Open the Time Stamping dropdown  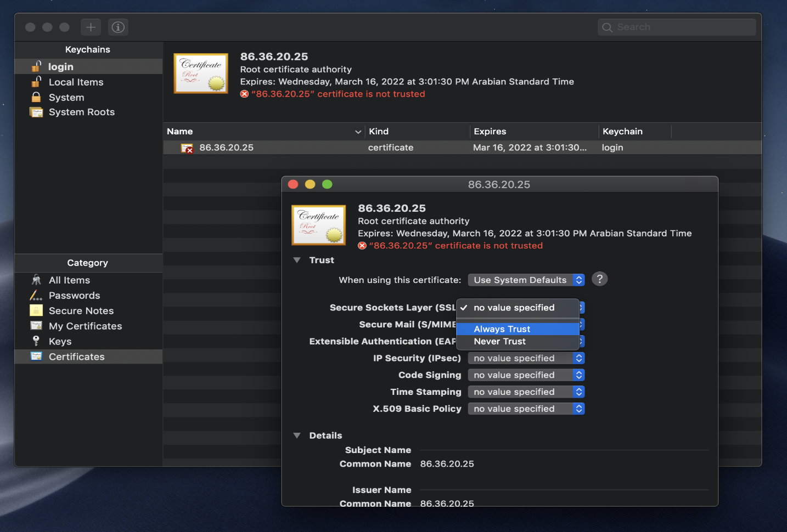[526, 392]
